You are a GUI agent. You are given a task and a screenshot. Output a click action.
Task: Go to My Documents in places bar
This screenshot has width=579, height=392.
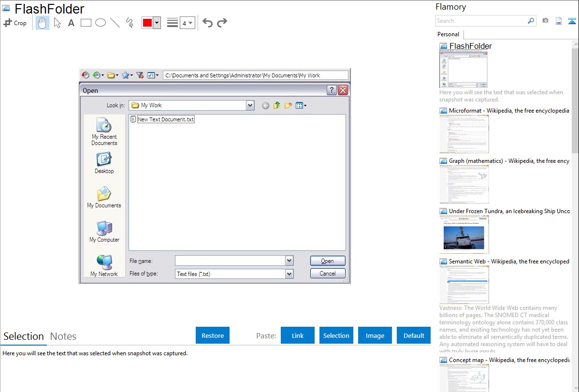(104, 197)
